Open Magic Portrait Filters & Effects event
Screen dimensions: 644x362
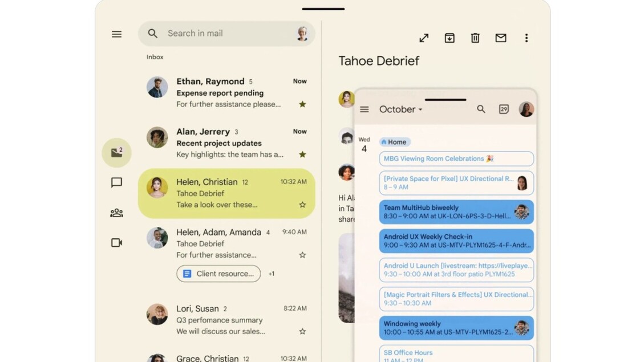click(x=456, y=299)
